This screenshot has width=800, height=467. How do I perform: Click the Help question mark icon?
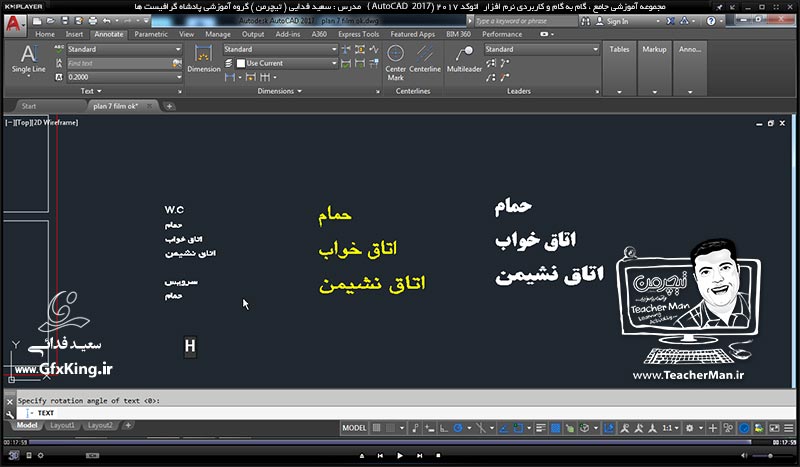click(x=711, y=21)
